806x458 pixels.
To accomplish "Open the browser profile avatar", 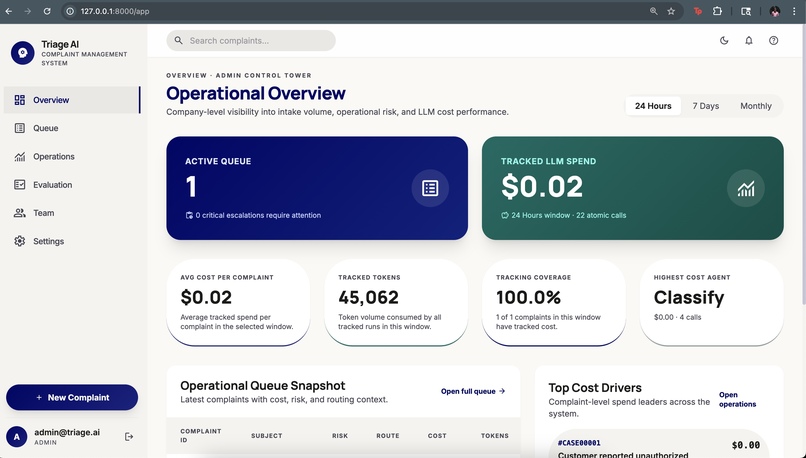I will coord(775,11).
